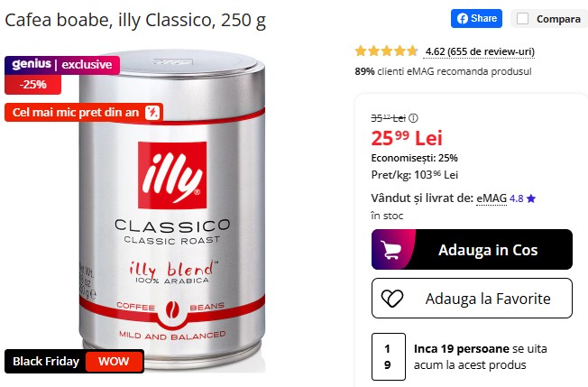Add the product with Adauga in Cos

coord(472,249)
